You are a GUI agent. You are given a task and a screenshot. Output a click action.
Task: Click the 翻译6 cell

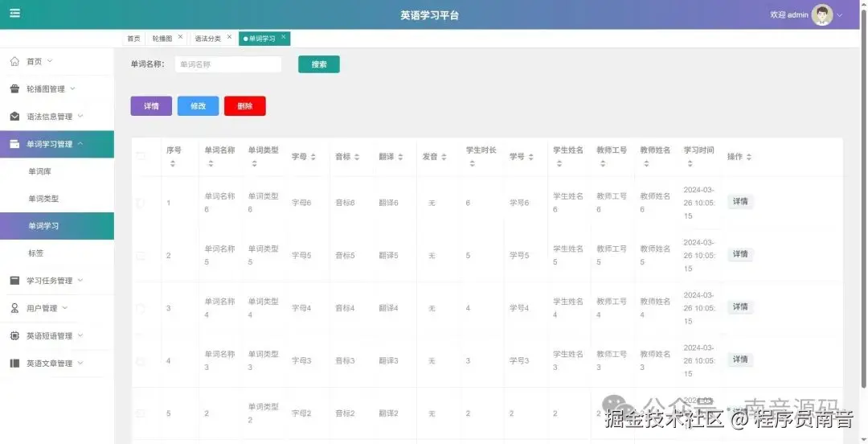(389, 203)
